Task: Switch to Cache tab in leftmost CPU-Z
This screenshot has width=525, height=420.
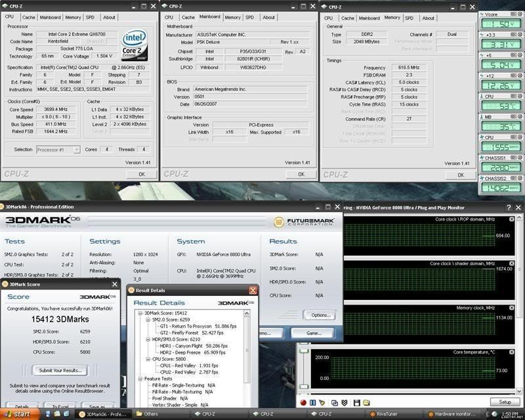Action: tap(28, 18)
